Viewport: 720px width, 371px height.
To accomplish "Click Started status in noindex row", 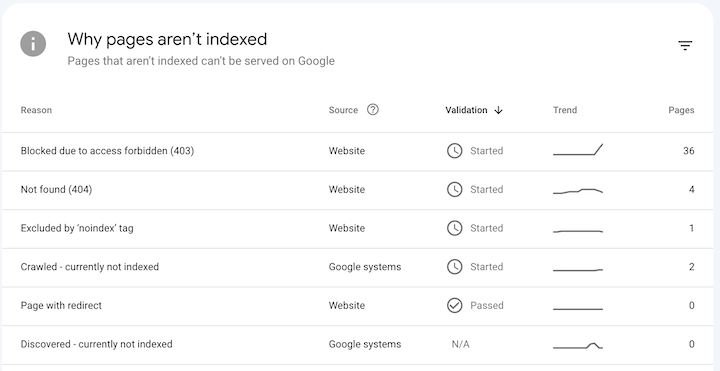I will [487, 228].
